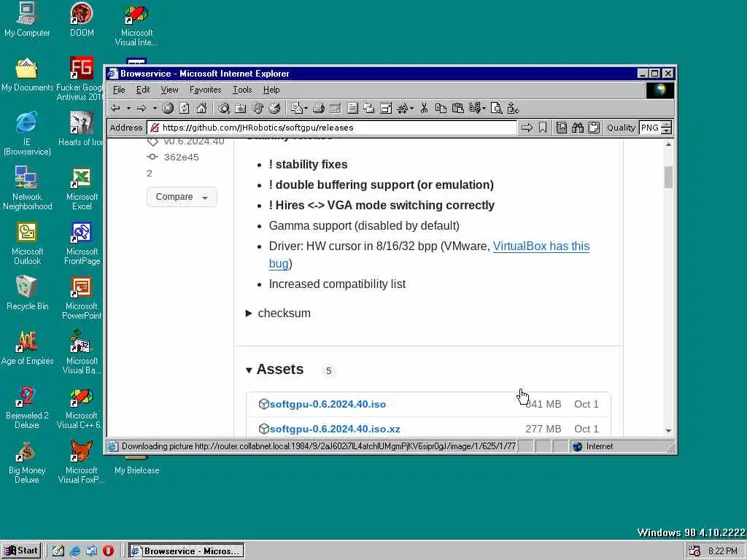
Task: Select the Microsoft FrontPage shortcut
Action: (x=82, y=244)
